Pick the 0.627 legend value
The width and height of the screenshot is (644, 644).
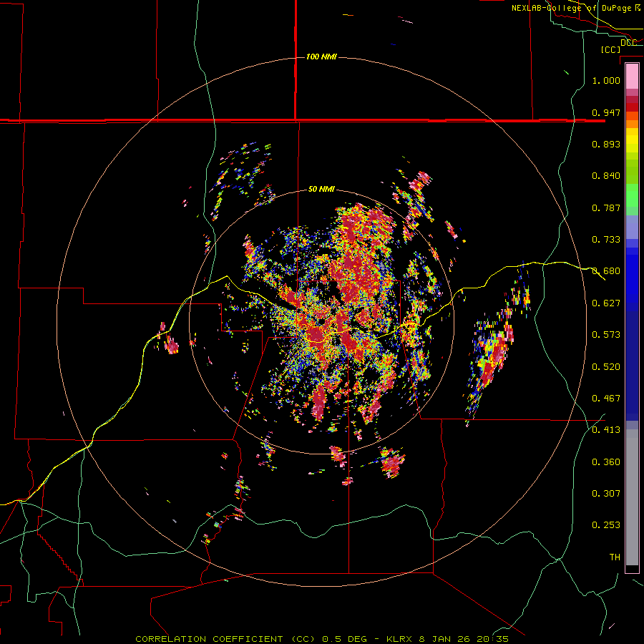point(606,303)
